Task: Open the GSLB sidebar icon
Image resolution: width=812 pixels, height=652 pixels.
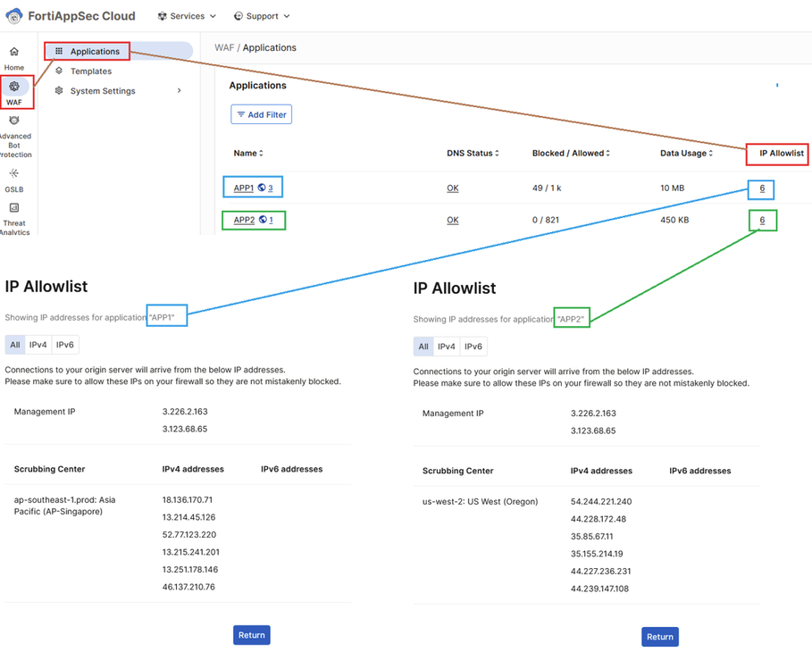Action: click(14, 173)
